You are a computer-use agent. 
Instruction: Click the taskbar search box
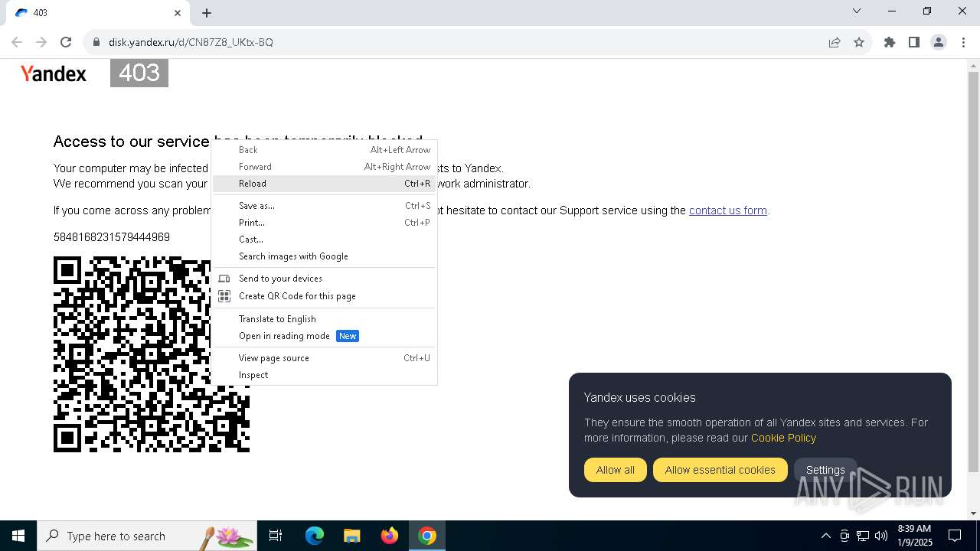147,536
